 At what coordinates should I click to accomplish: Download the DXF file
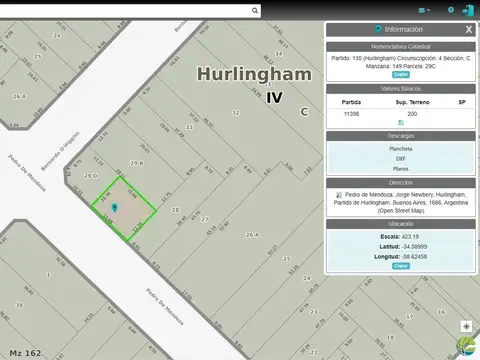(401, 159)
